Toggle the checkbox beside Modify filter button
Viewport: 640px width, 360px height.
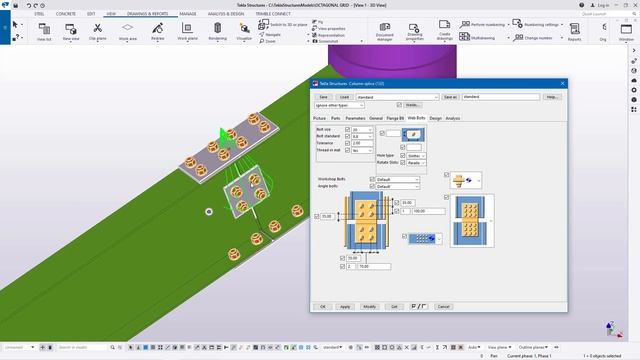point(399,105)
